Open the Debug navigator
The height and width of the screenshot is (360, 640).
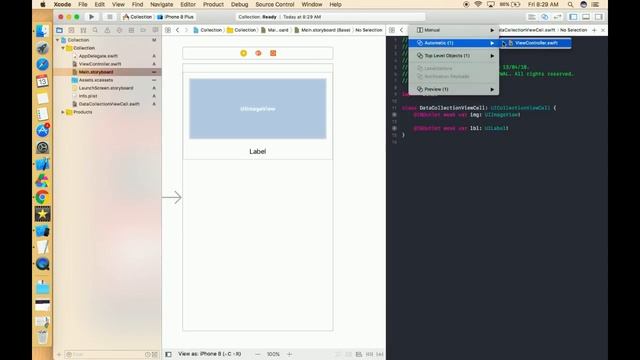pyautogui.click(x=131, y=30)
